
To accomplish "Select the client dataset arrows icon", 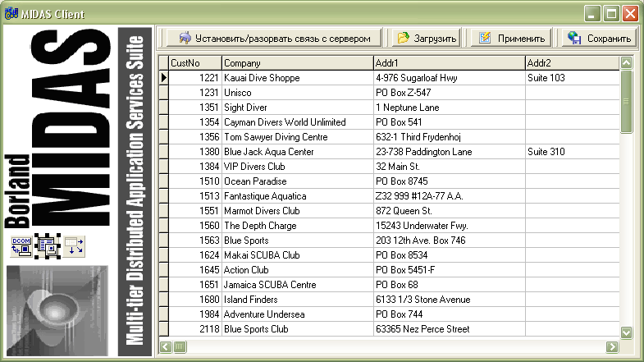I will (75, 246).
